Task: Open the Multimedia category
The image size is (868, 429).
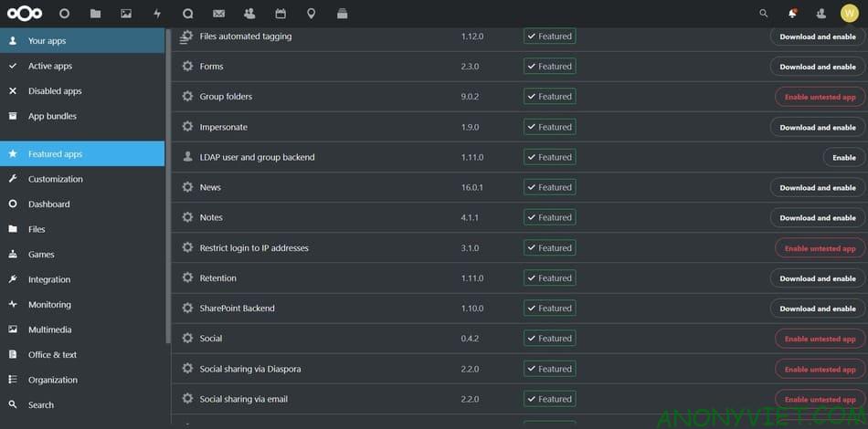Action: 49,330
